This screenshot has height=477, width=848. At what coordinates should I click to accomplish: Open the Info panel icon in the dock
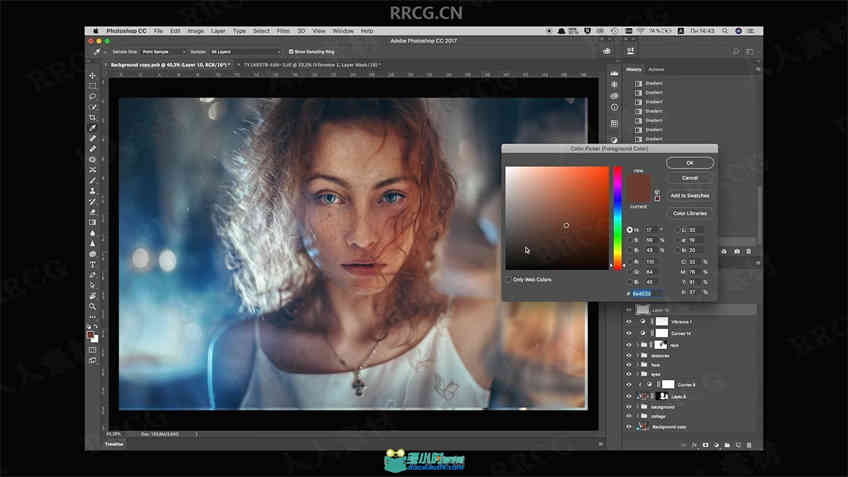click(614, 108)
